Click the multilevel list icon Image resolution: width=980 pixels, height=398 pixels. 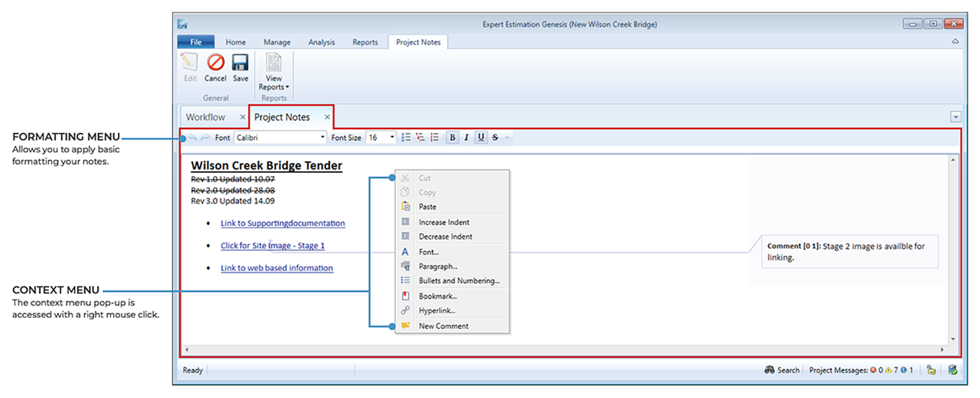[x=420, y=138]
